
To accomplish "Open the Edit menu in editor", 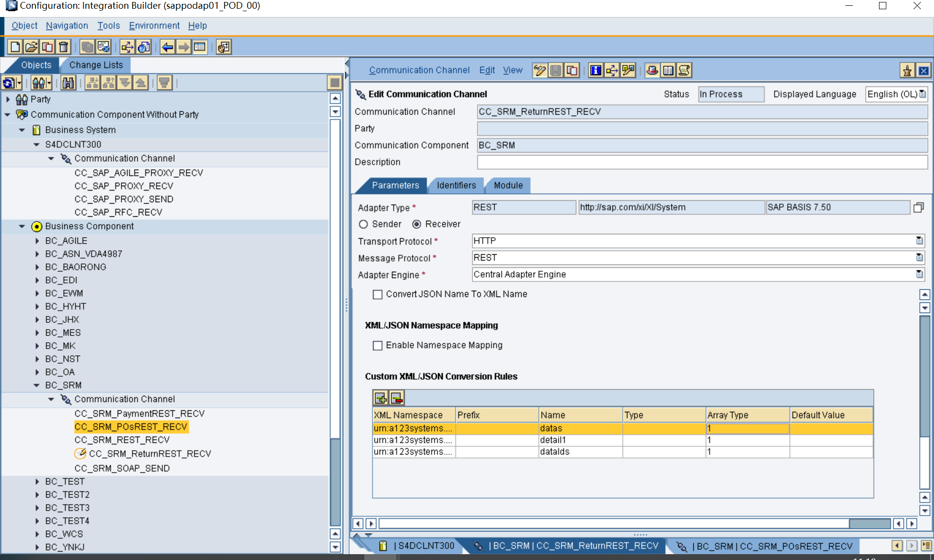I will point(486,70).
